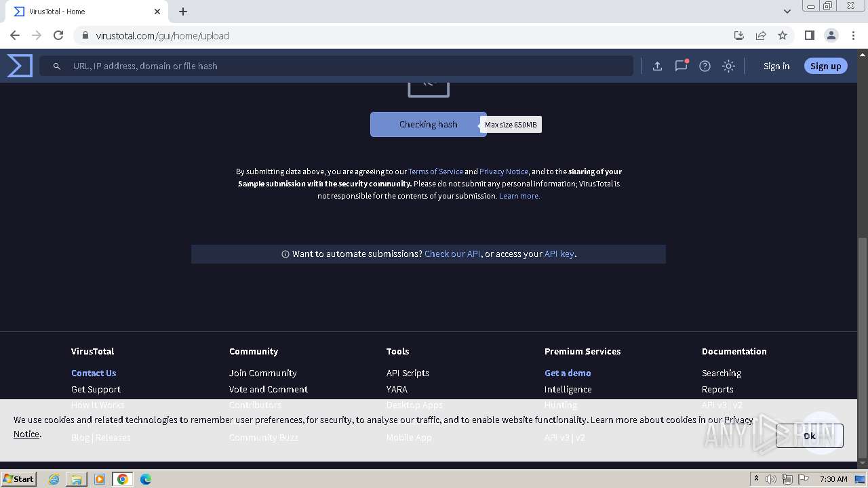Click the Action Center flag tray icon
The image size is (868, 488).
coord(803,479)
